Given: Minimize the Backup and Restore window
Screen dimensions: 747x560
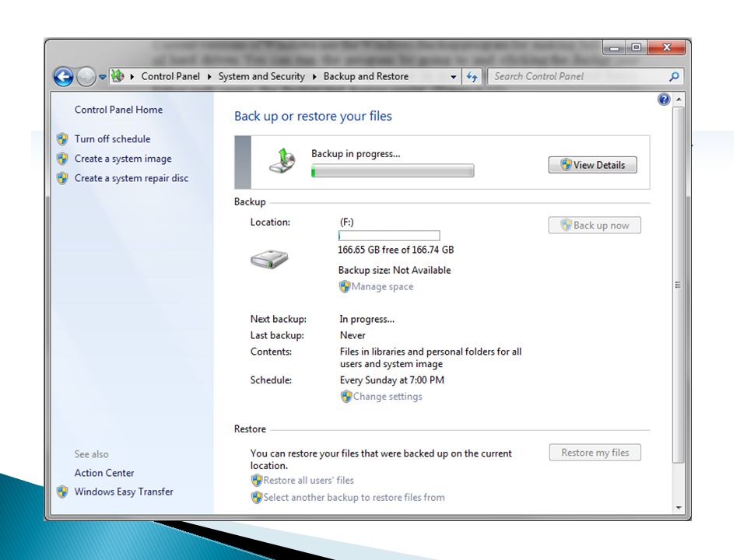Looking at the screenshot, I should (615, 47).
